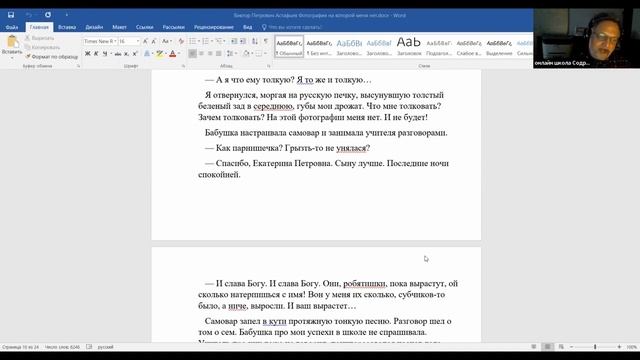Screen dimensions: 640x360
Task: Switch to the Дизайн ribbon tab
Action: [x=94, y=27]
